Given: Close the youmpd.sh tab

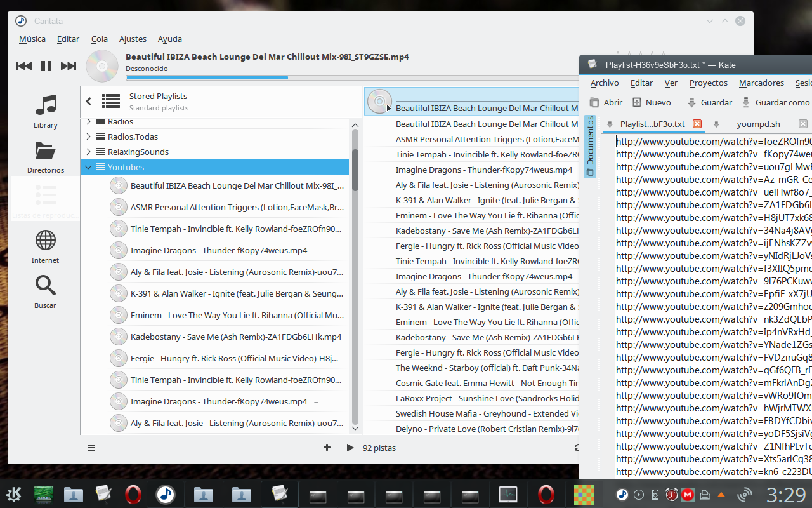Looking at the screenshot, I should [803, 124].
